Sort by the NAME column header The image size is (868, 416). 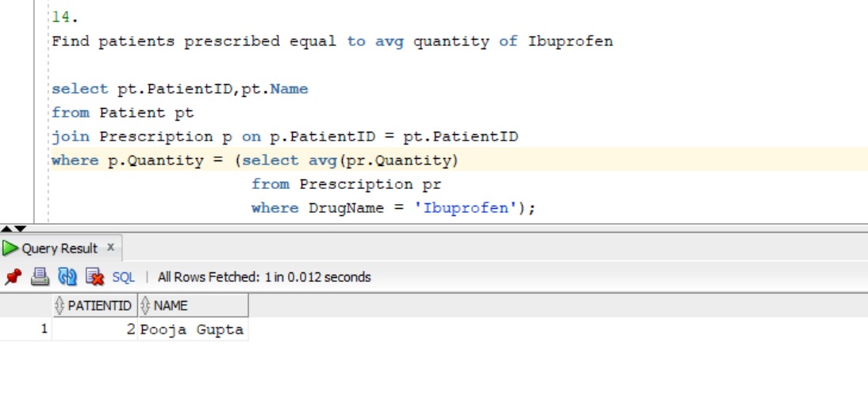click(193, 305)
